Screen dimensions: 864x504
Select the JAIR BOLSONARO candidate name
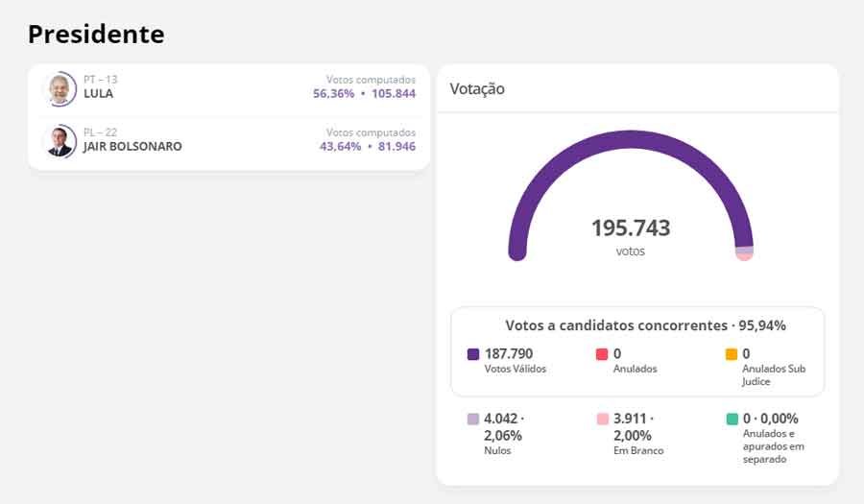(x=132, y=147)
